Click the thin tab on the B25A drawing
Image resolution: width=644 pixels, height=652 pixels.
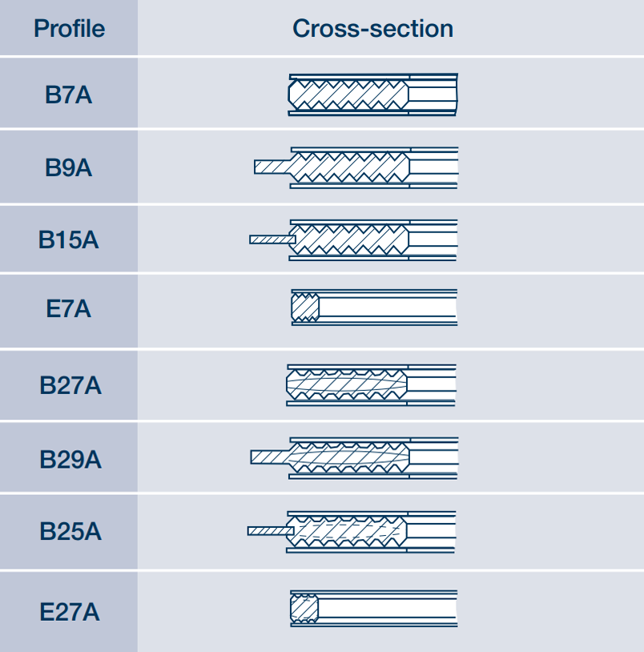[x=268, y=531]
